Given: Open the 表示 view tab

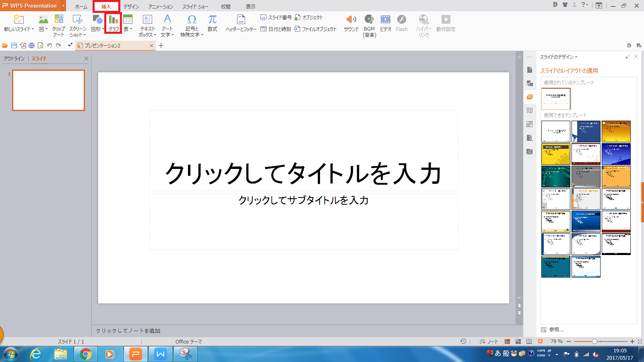Looking at the screenshot, I should (x=251, y=6).
